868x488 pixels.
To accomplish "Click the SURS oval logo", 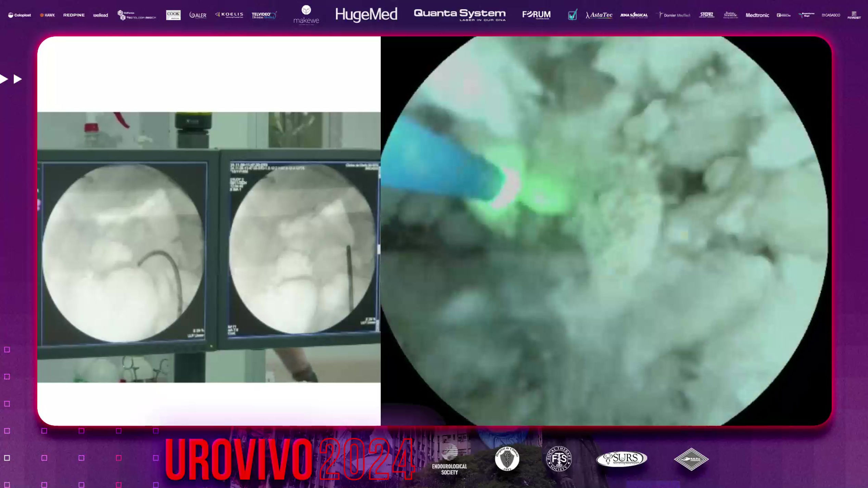I will click(x=621, y=459).
